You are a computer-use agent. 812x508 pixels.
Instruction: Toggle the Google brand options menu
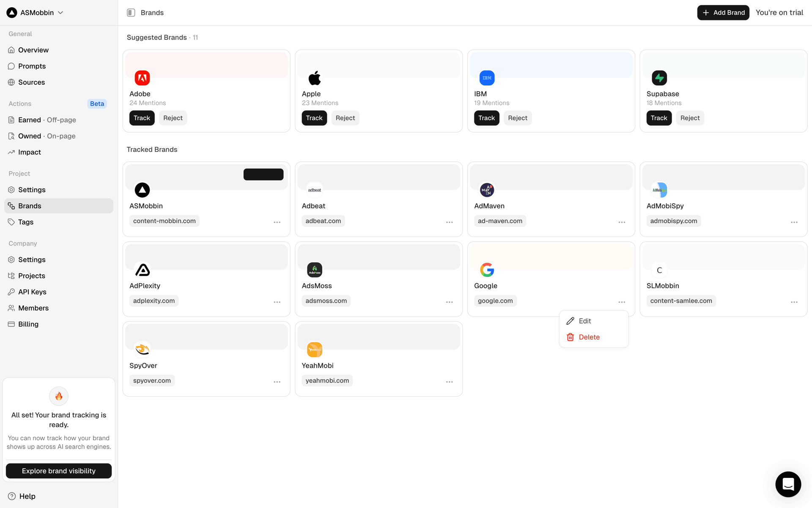[x=622, y=302]
